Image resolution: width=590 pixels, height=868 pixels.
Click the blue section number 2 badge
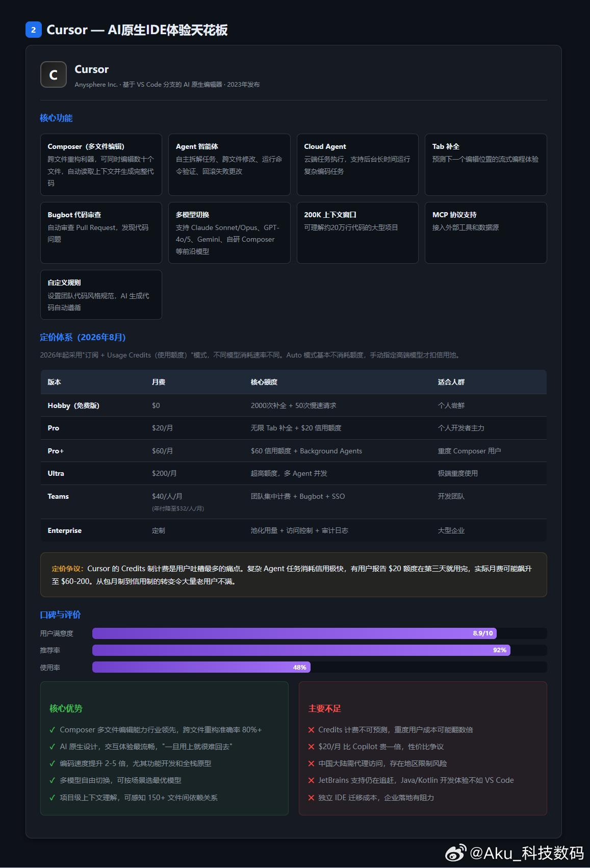click(x=34, y=30)
